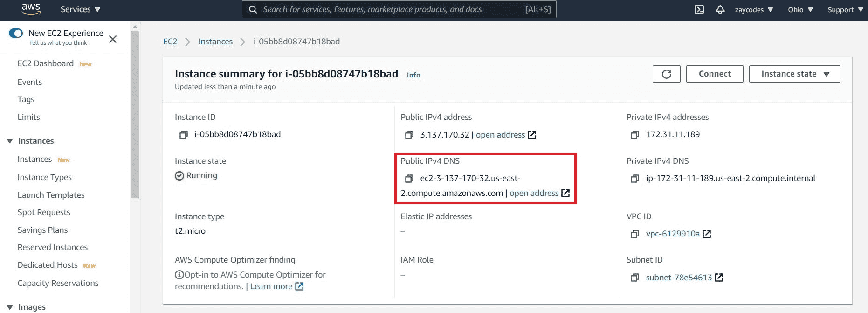Viewport: 868px width, 313px height.
Task: Open the Instance state dropdown
Action: (794, 74)
